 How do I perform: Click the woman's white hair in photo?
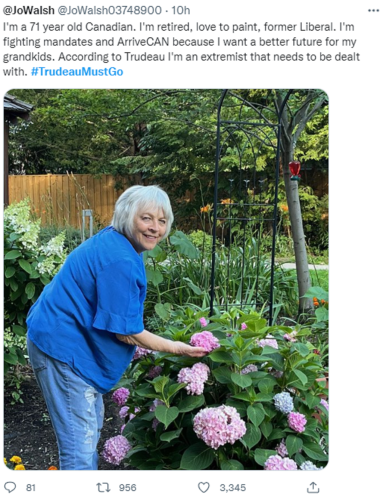click(140, 207)
